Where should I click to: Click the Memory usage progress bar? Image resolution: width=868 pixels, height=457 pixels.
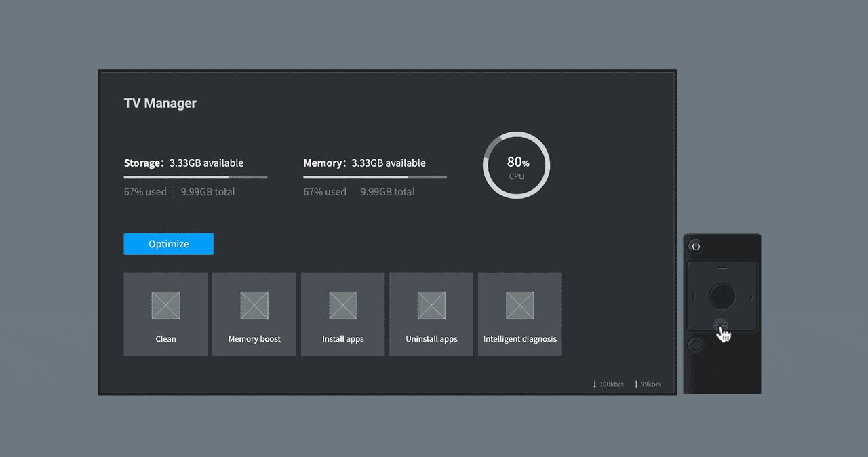pyautogui.click(x=375, y=177)
